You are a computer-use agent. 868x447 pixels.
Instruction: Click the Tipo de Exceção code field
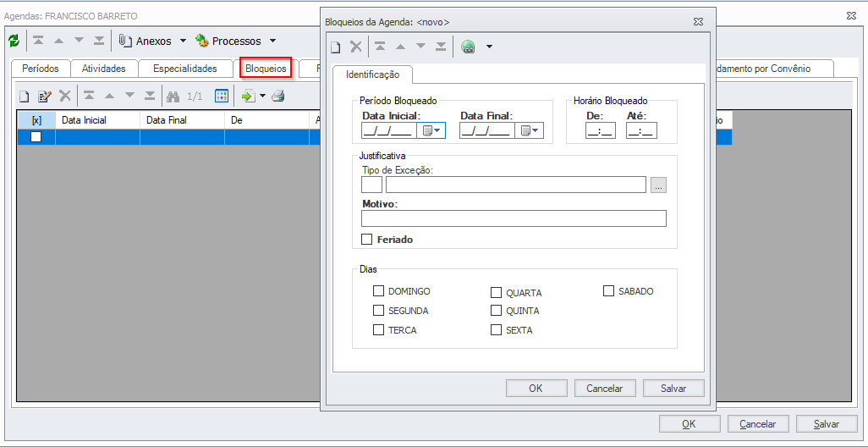coord(371,185)
